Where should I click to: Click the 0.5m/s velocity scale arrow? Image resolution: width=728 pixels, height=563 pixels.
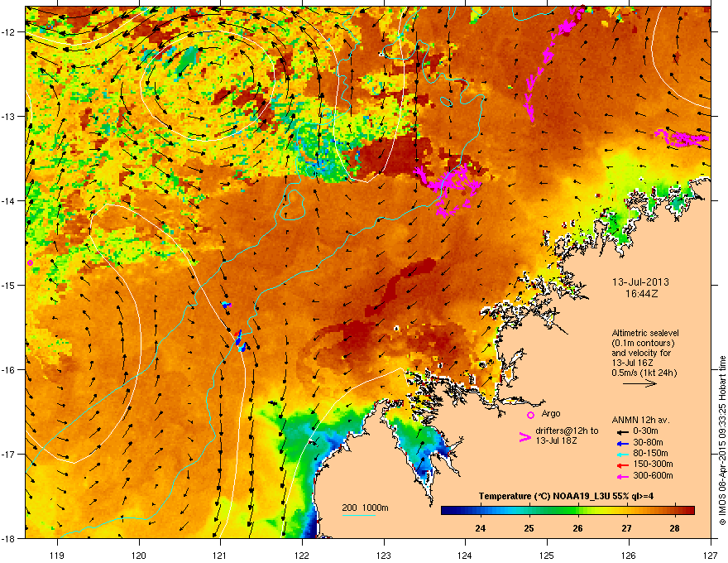(640, 383)
